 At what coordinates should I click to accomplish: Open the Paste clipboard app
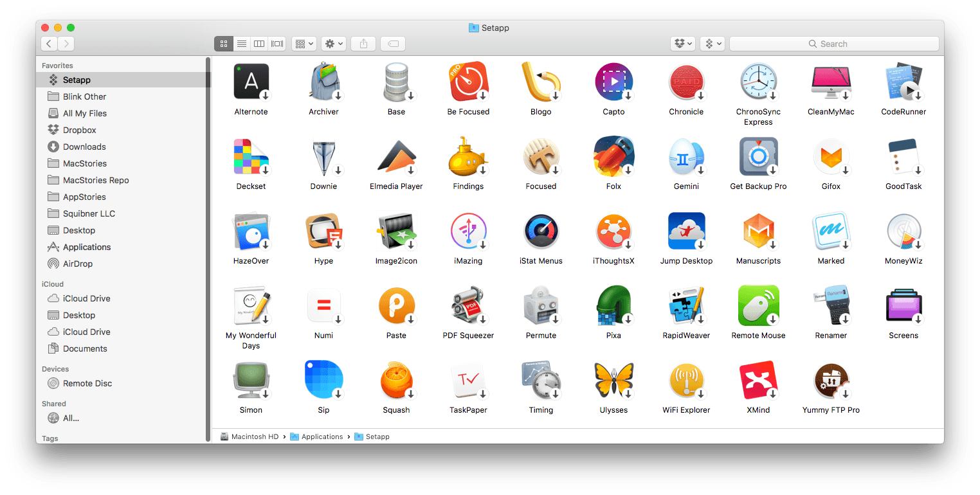pos(396,305)
